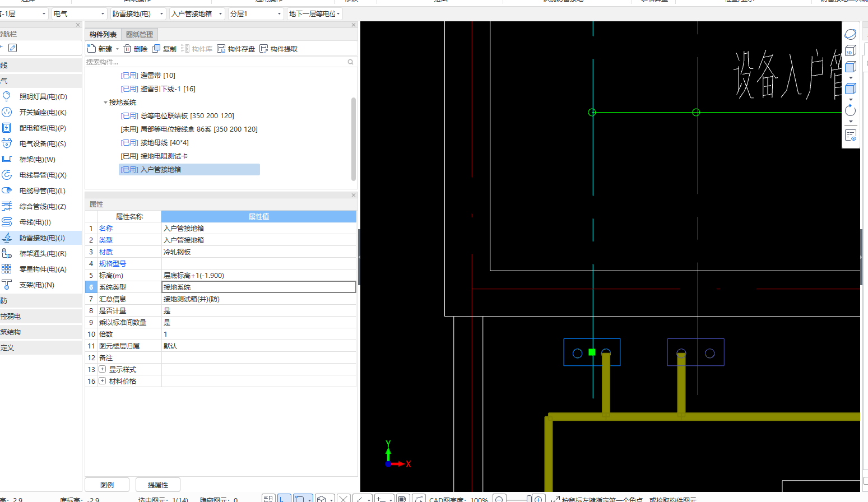The height and width of the screenshot is (502, 868).
Task: Switch to the 图纸管理 tab
Action: pyautogui.click(x=140, y=34)
